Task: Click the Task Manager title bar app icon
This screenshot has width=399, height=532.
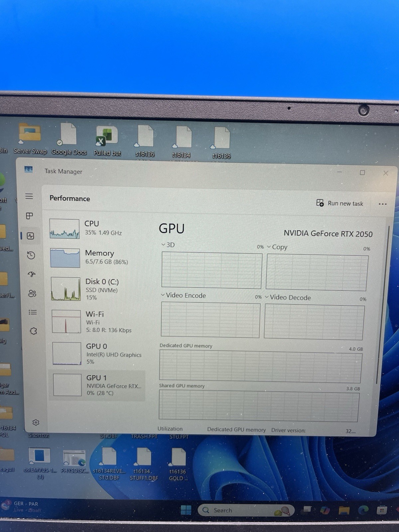Action: [29, 170]
